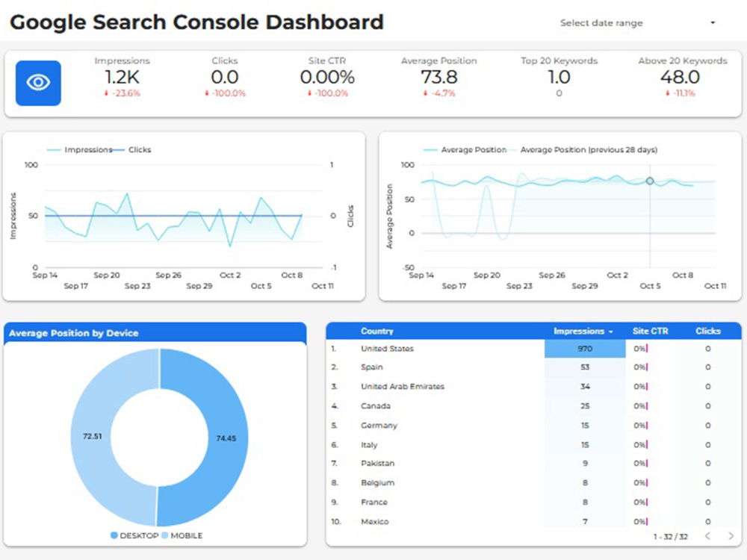The height and width of the screenshot is (560, 747).
Task: Sort table by Clicks column header
Action: point(708,331)
